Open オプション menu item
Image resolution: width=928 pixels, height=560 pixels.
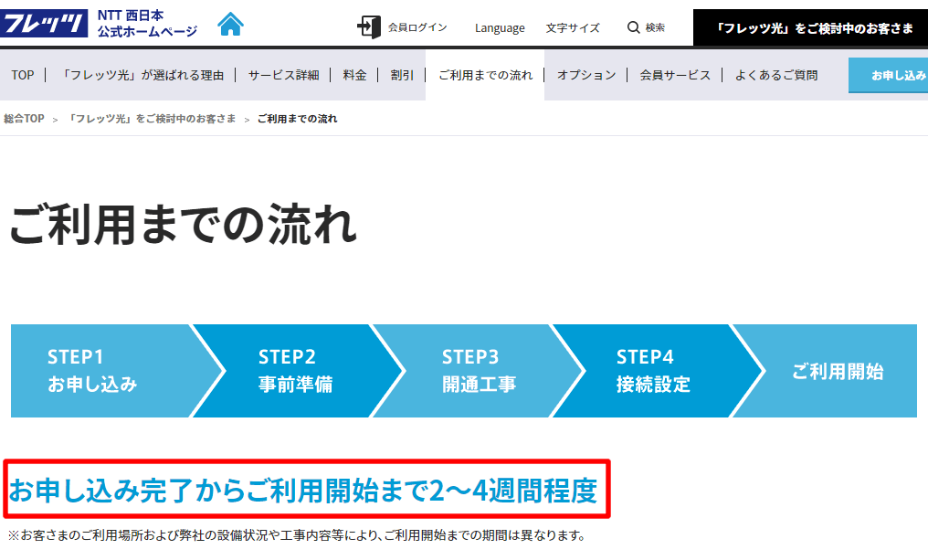coord(585,75)
